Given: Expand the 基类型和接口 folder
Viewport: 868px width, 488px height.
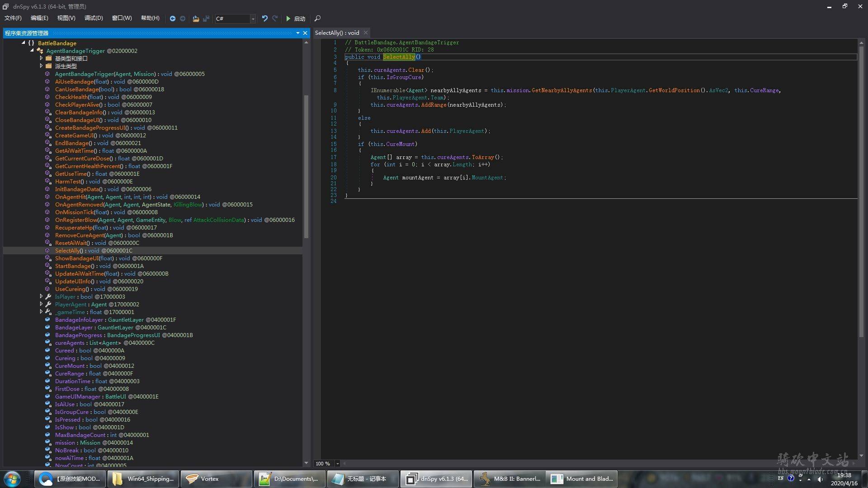Looking at the screenshot, I should coord(41,58).
